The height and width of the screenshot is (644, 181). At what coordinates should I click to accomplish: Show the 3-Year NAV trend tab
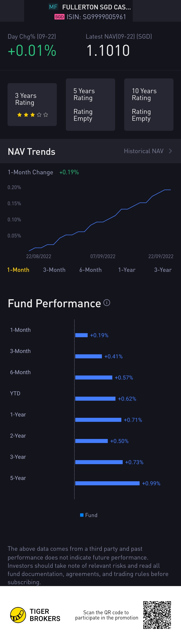[163, 270]
